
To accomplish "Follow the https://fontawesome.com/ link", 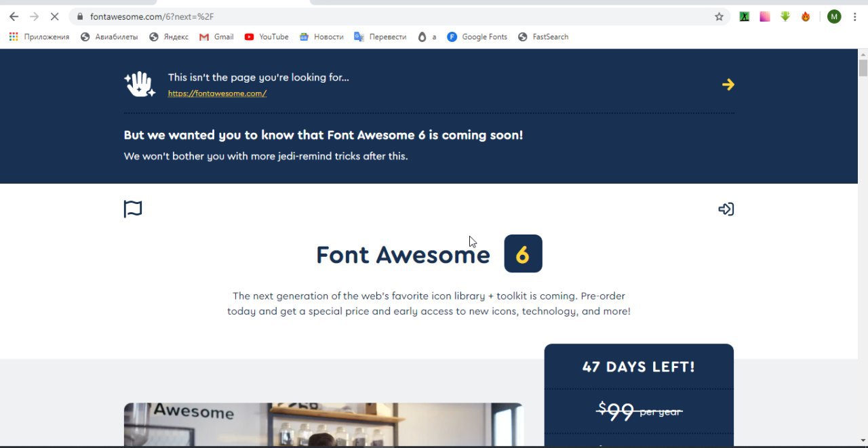I will (217, 94).
